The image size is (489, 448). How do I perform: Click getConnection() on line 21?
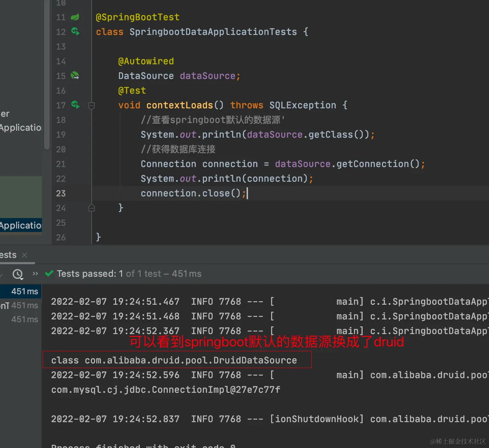coord(378,164)
